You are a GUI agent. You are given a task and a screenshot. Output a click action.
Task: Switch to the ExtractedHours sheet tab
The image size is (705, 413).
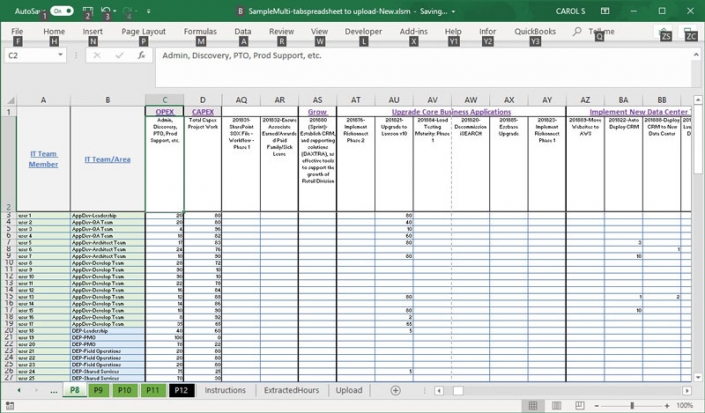point(291,390)
